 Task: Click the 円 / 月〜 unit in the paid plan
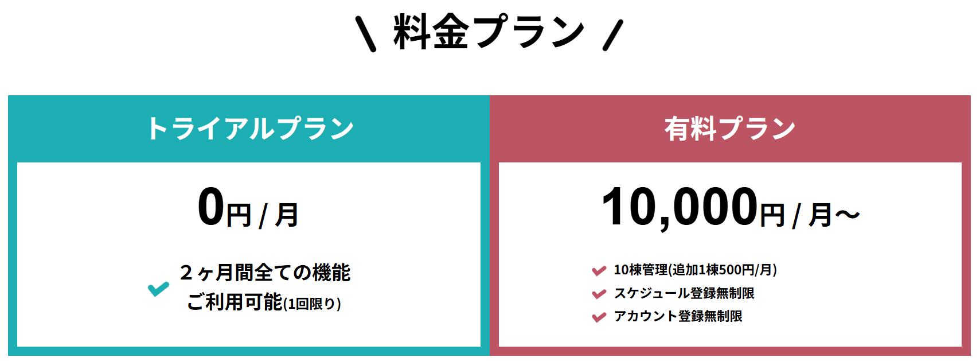point(810,215)
